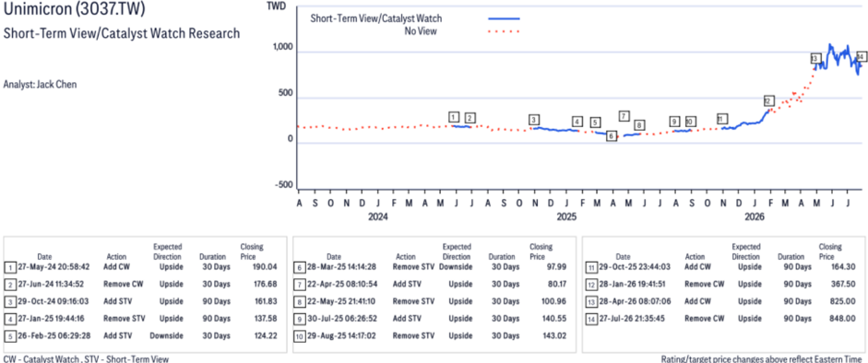Click the 1,000 y-axis label

click(x=282, y=48)
